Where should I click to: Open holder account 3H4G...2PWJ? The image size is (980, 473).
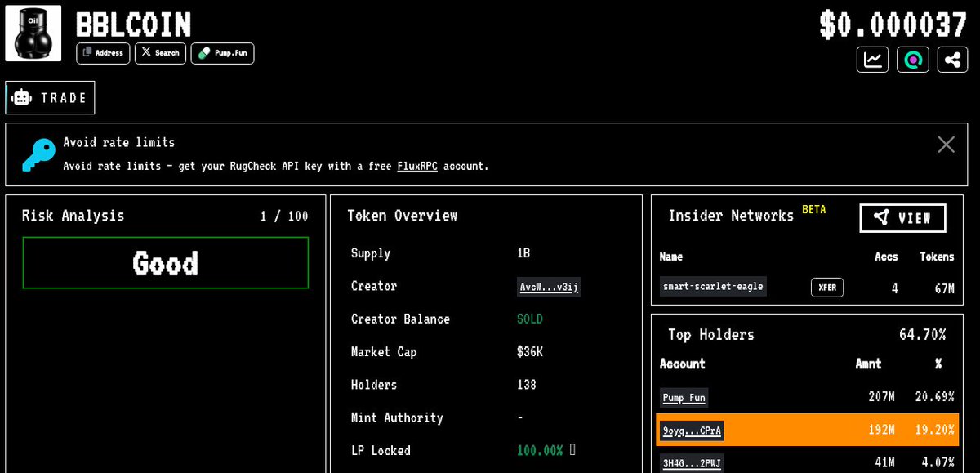691,463
